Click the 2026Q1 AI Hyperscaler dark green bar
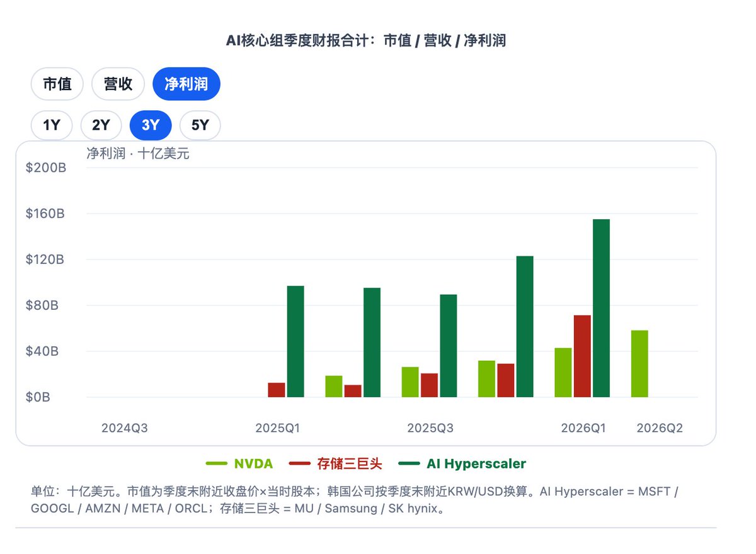The width and height of the screenshot is (756, 554). 601,308
